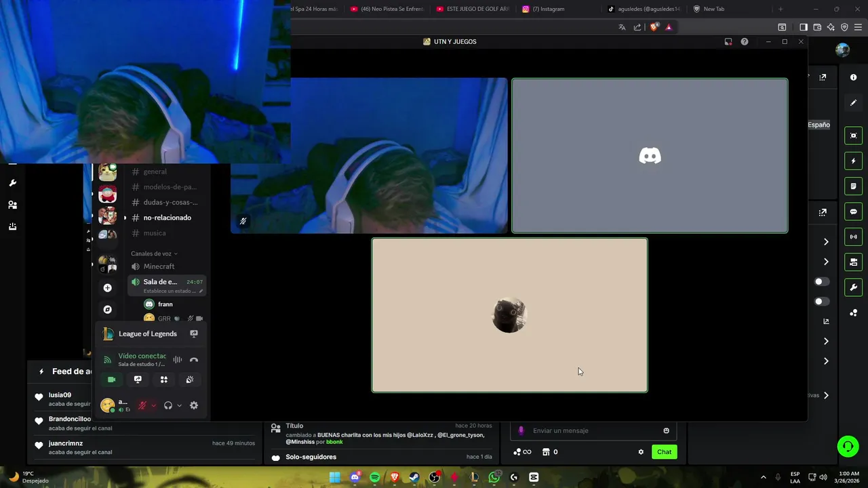
Task: Enable the upper Kick toggle switch
Action: pos(821,281)
